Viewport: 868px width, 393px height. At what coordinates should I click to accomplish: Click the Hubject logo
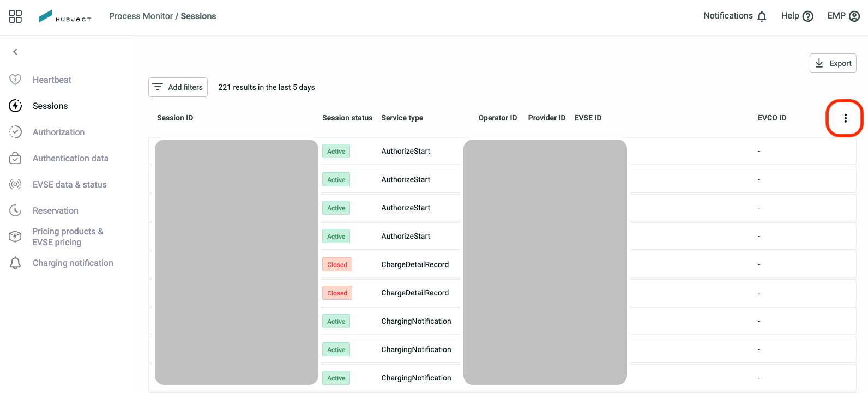[65, 16]
